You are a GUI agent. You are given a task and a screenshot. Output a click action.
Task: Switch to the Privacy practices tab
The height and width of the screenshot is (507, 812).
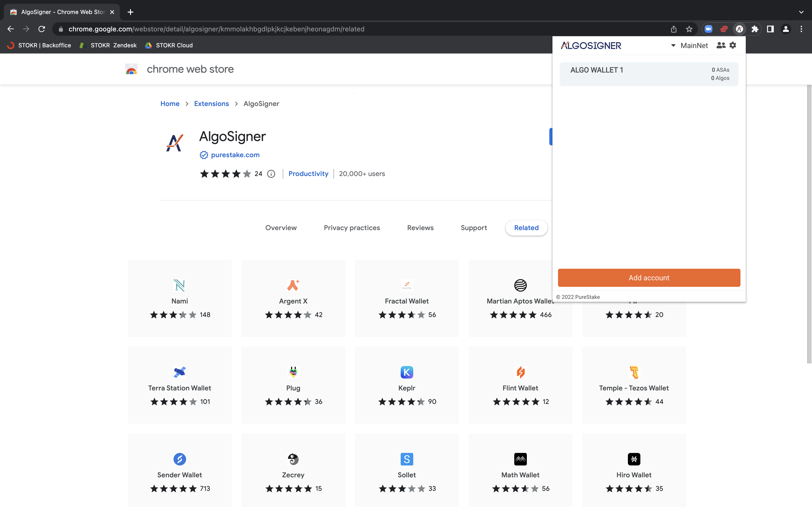point(352,228)
